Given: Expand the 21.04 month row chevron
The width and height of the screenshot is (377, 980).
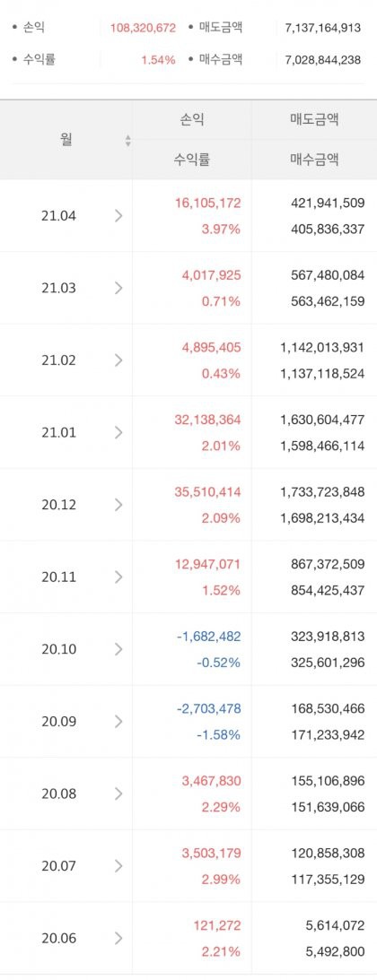Looking at the screenshot, I should (118, 216).
